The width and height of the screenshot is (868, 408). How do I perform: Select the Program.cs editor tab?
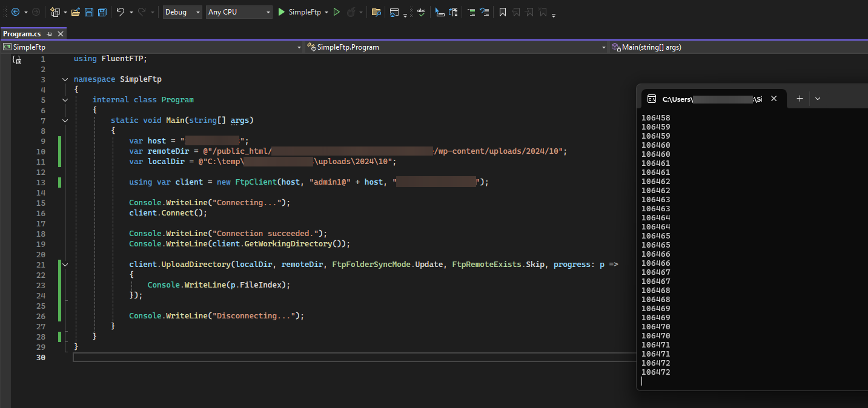[22, 34]
